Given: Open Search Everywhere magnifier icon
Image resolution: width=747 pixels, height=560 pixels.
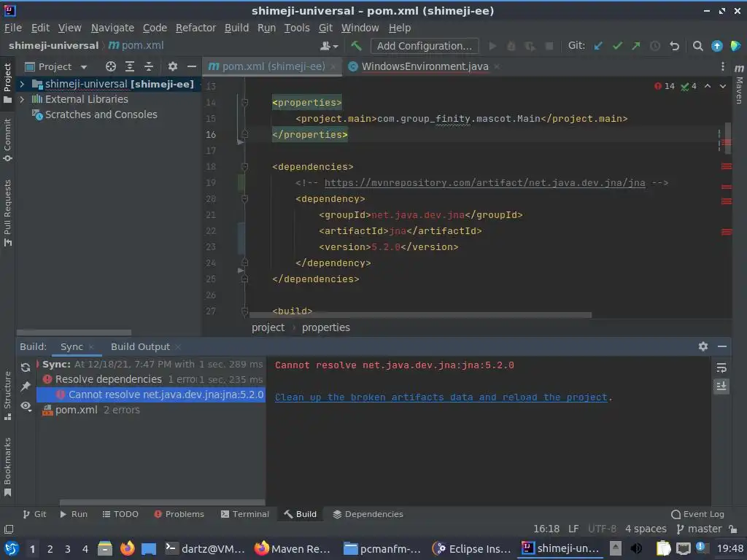Looking at the screenshot, I should pyautogui.click(x=697, y=46).
